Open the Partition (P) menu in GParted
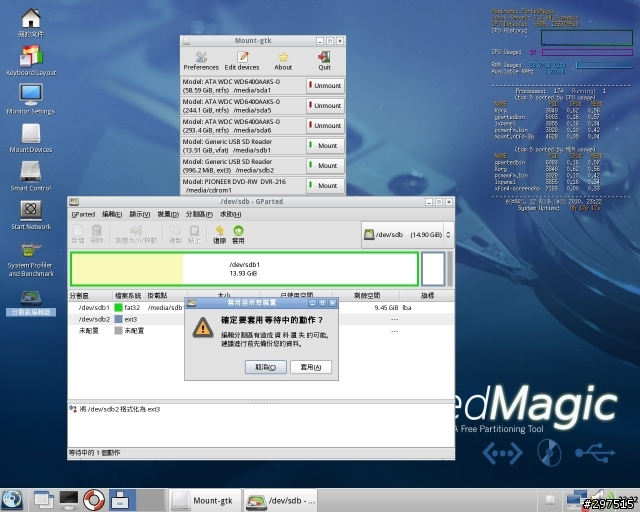This screenshot has width=640, height=512. (199, 214)
